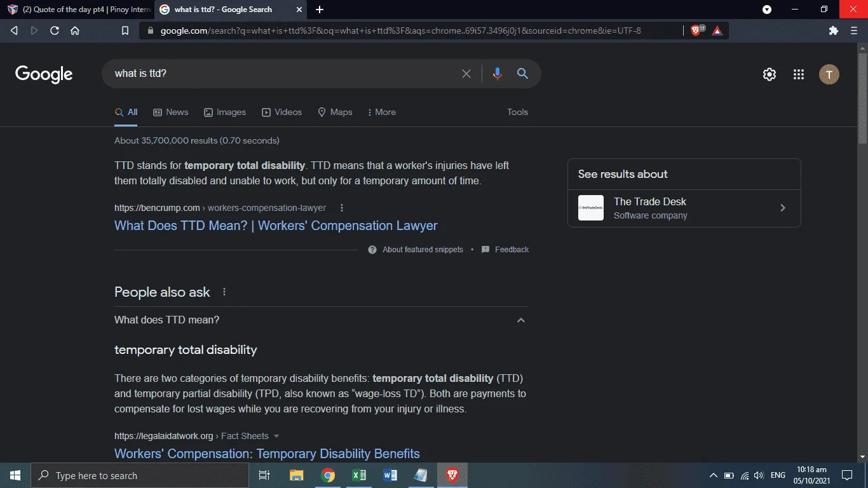868x488 pixels.
Task: Open File Explorer from the taskbar
Action: click(x=296, y=475)
